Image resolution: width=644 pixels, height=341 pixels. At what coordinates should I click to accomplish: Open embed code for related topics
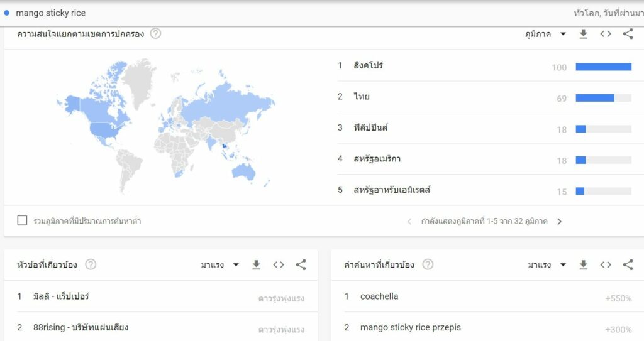(279, 264)
